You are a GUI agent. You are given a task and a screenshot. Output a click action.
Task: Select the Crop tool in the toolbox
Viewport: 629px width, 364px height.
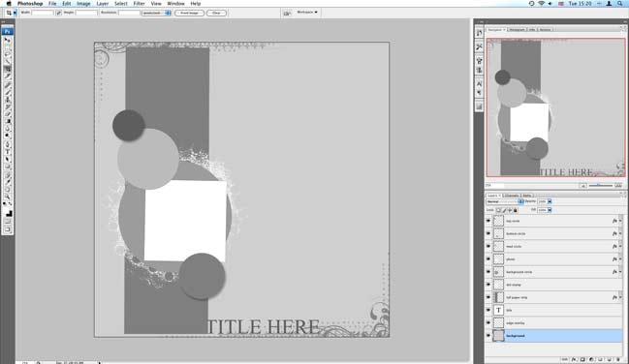tap(7, 69)
